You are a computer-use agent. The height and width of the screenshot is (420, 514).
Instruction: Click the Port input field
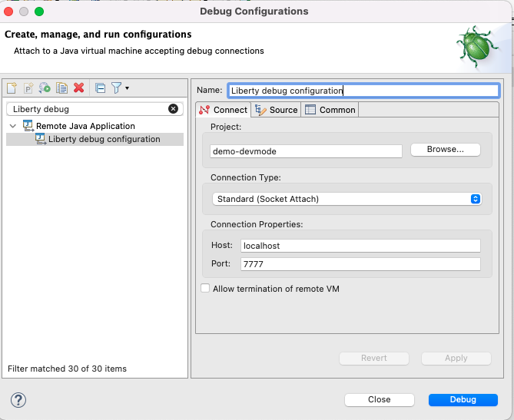(360, 264)
